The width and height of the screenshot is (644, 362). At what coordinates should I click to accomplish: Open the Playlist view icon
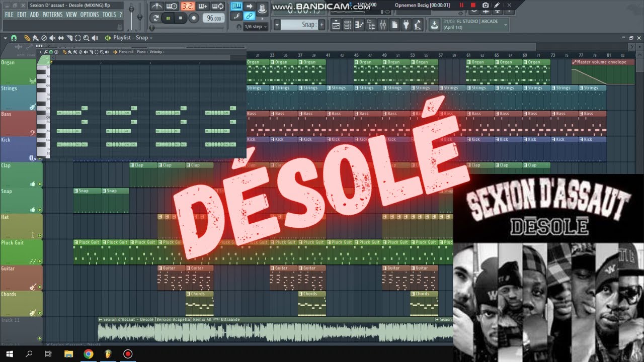pyautogui.click(x=337, y=25)
